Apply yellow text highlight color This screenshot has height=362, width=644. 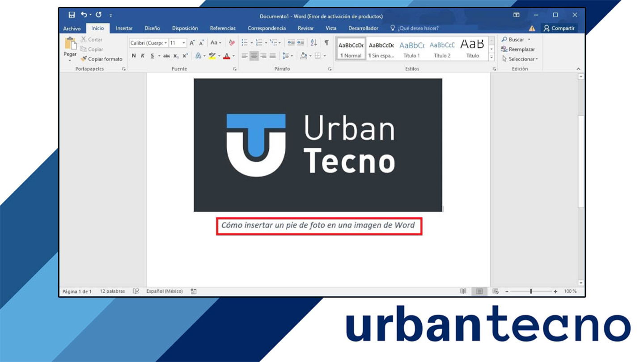coord(212,56)
